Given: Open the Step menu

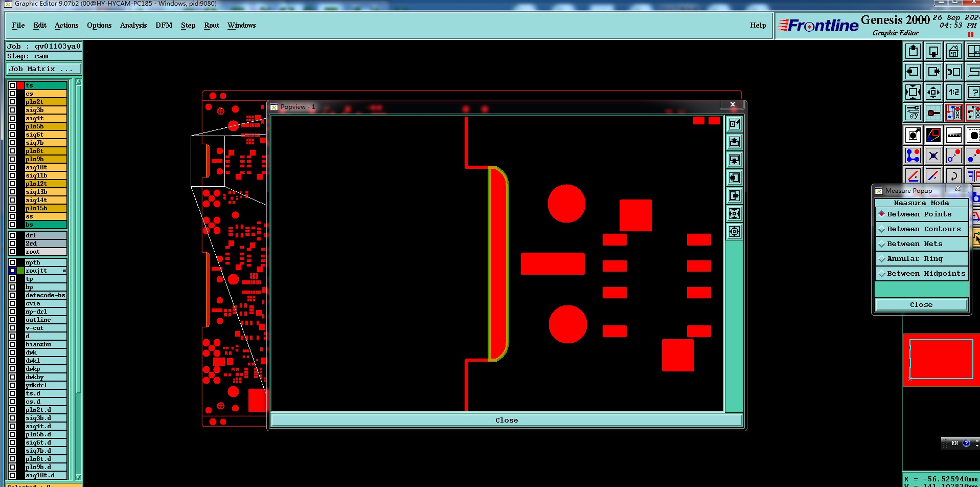Looking at the screenshot, I should click(x=188, y=25).
